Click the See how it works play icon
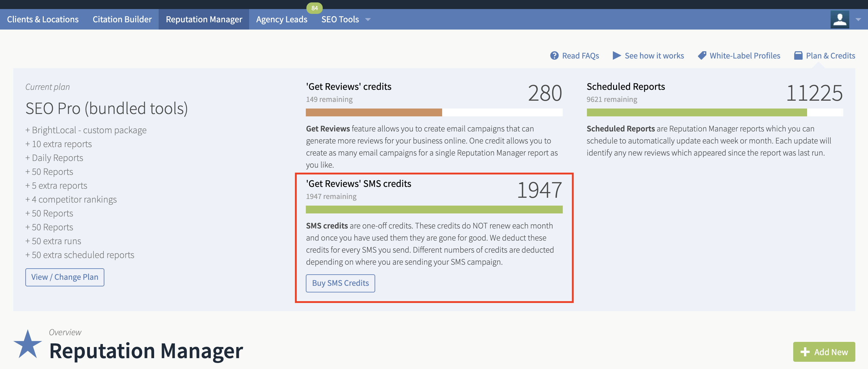This screenshot has height=369, width=868. (x=617, y=55)
